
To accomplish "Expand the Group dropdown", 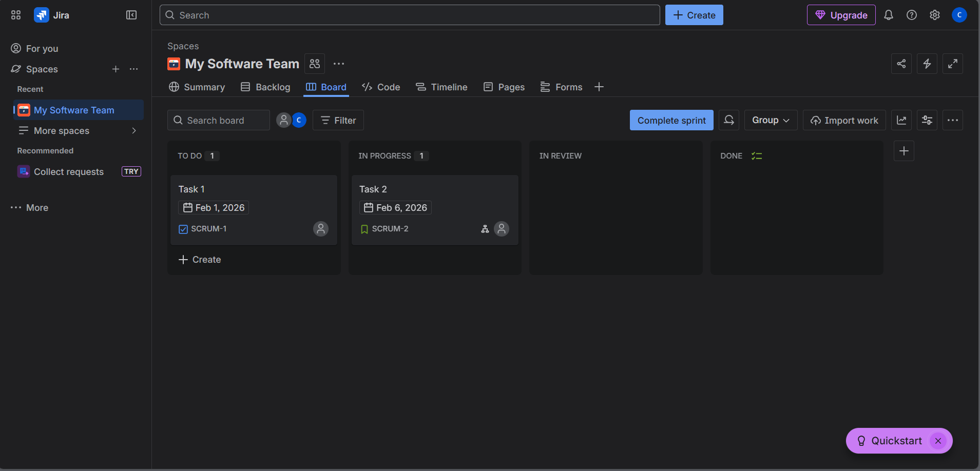I will coord(770,120).
